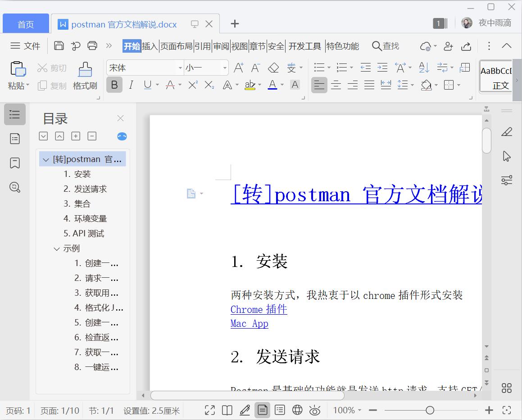Collapse the [转]postman tree node

pos(46,160)
